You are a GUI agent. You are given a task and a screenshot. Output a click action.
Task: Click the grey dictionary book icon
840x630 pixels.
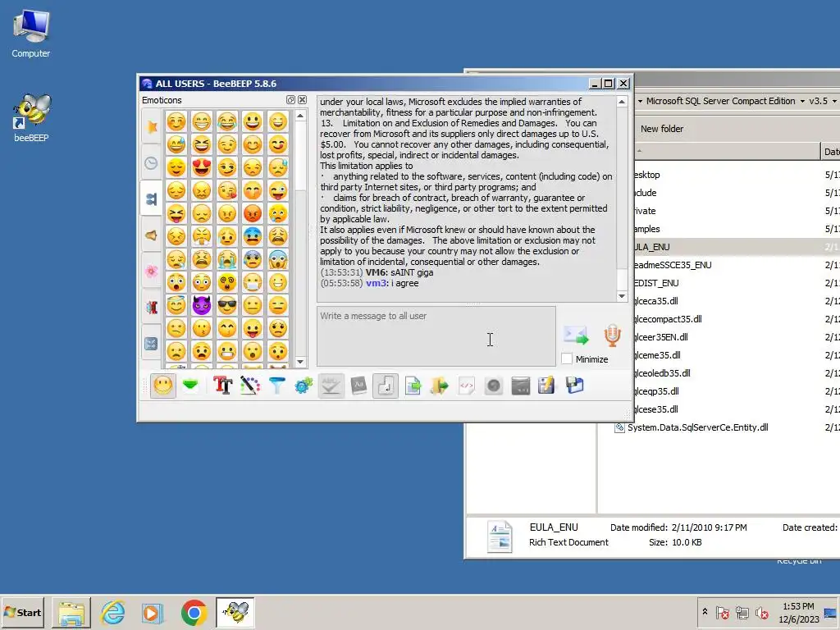pyautogui.click(x=358, y=386)
